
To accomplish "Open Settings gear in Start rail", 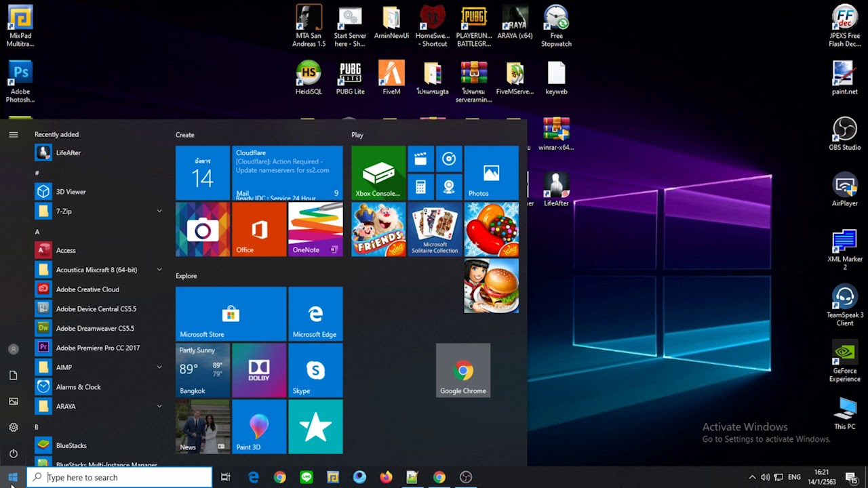I will pyautogui.click(x=13, y=428).
